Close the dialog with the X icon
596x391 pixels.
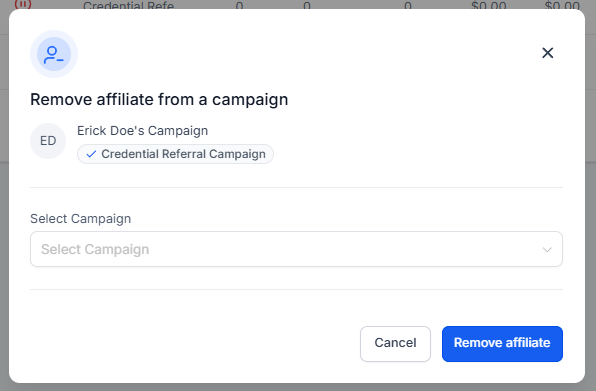pyautogui.click(x=547, y=53)
